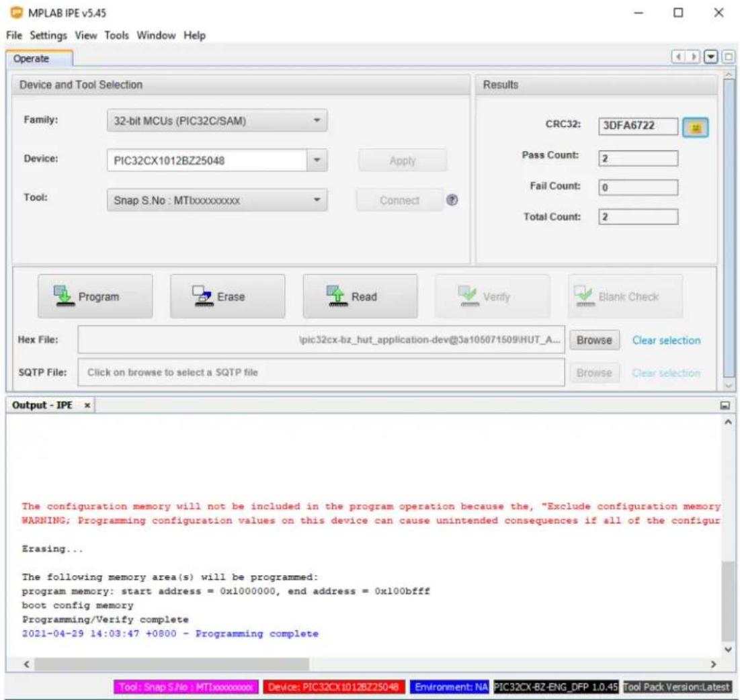
Task: Click the 'Erasing...' output line
Action: tap(52, 549)
